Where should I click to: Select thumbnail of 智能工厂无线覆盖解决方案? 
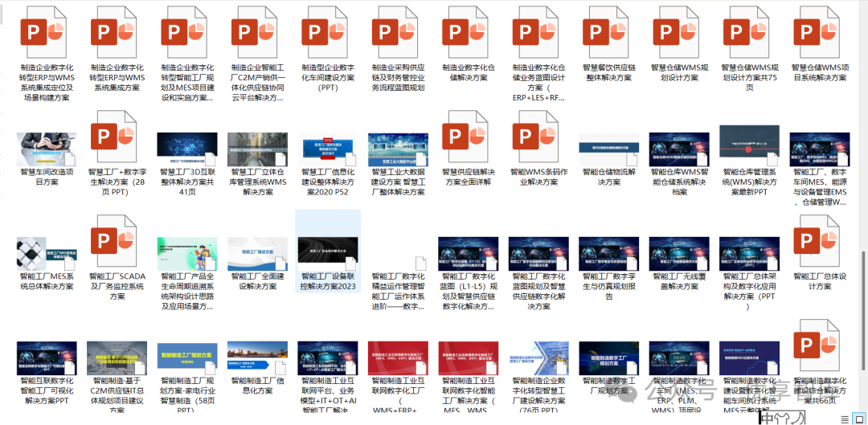click(679, 253)
